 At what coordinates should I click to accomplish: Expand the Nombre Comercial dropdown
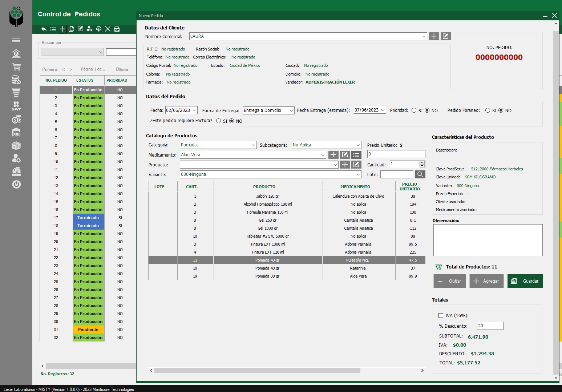pyautogui.click(x=424, y=36)
